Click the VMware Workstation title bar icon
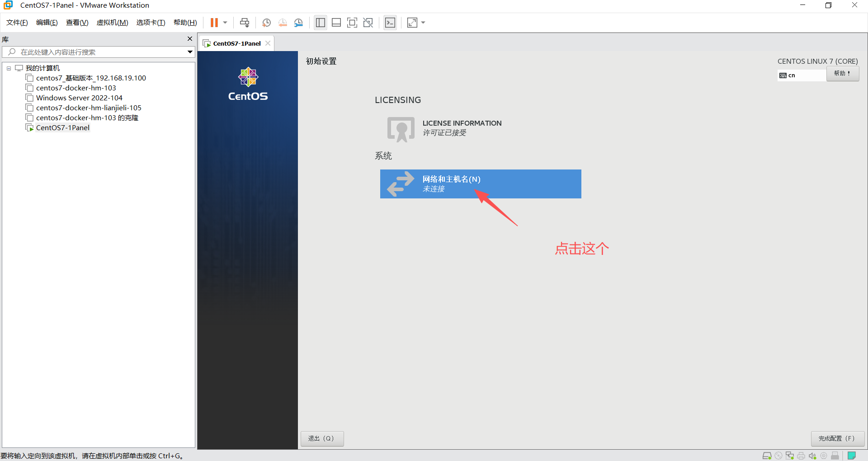The height and width of the screenshot is (461, 868). [x=8, y=5]
